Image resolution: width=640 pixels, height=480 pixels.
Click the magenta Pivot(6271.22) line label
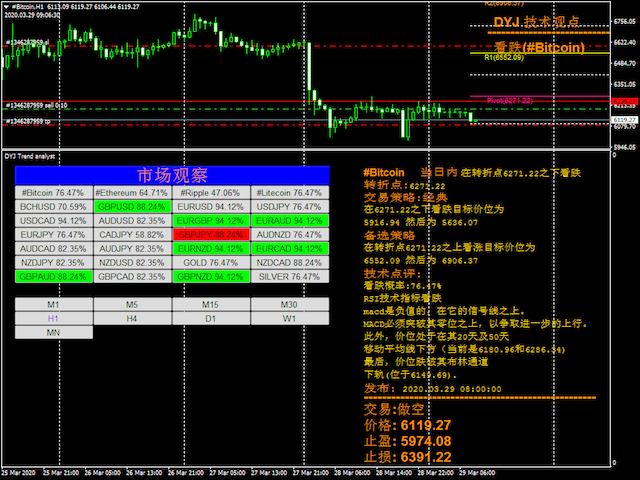[509, 100]
